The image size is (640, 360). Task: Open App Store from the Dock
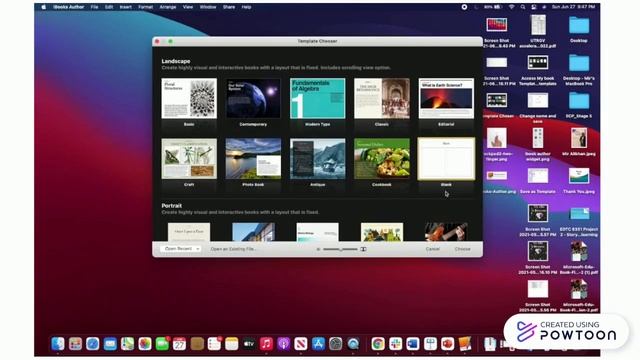318,344
